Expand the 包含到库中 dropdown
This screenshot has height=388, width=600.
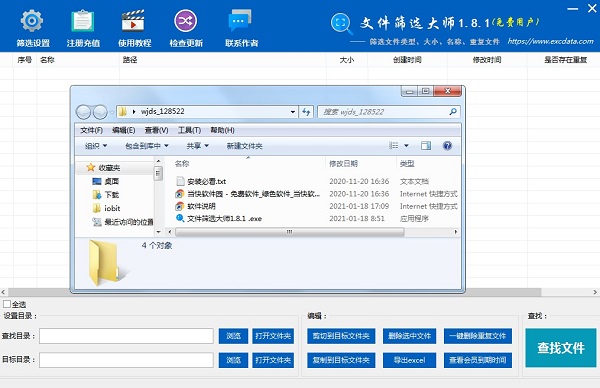click(147, 146)
